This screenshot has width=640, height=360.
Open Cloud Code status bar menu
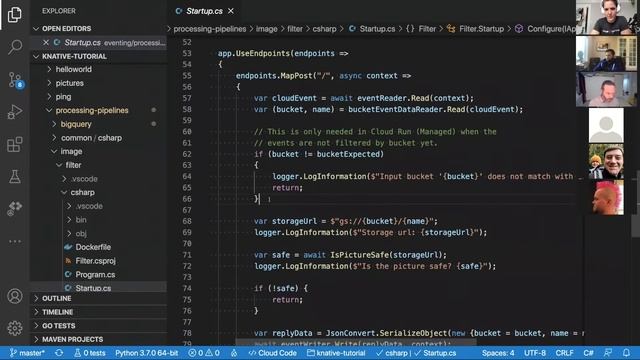click(272, 353)
